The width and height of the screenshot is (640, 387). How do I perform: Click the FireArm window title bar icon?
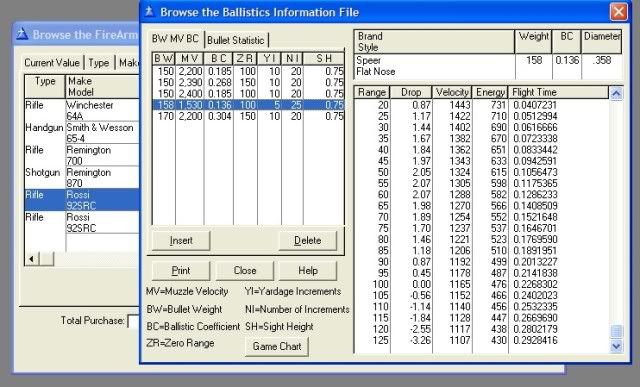(22, 34)
